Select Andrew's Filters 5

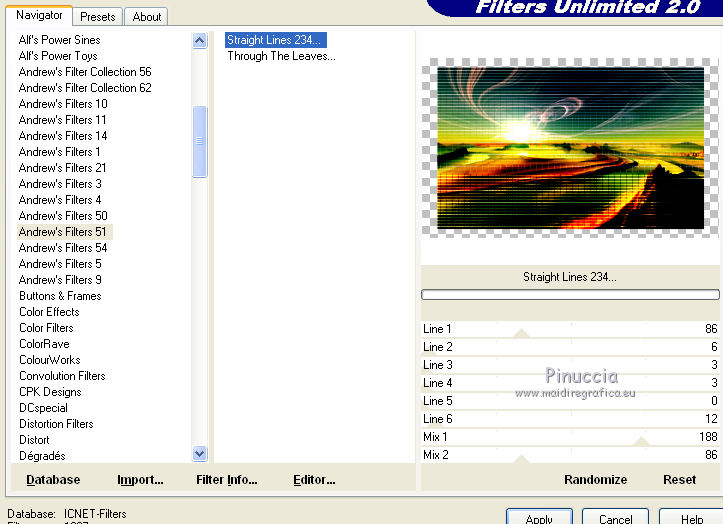(x=60, y=264)
